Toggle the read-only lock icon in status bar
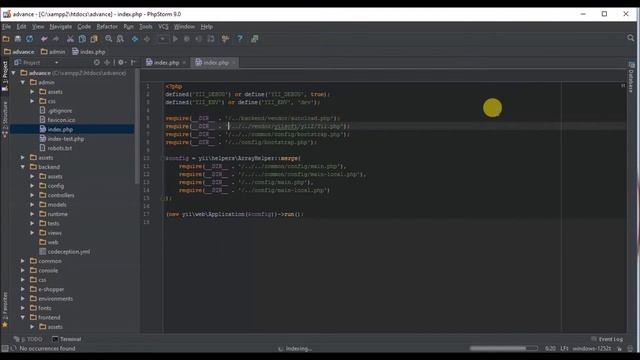This screenshot has height=360, width=640. pos(620,349)
